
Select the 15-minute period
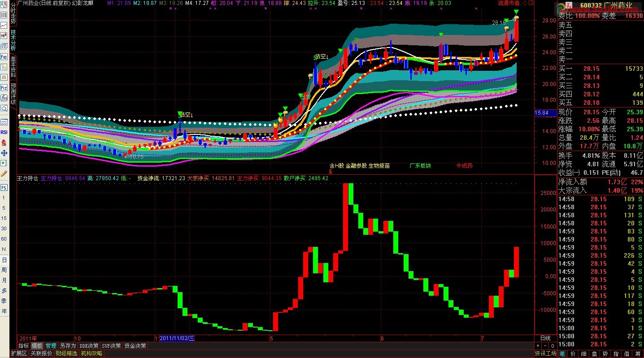pos(4,218)
